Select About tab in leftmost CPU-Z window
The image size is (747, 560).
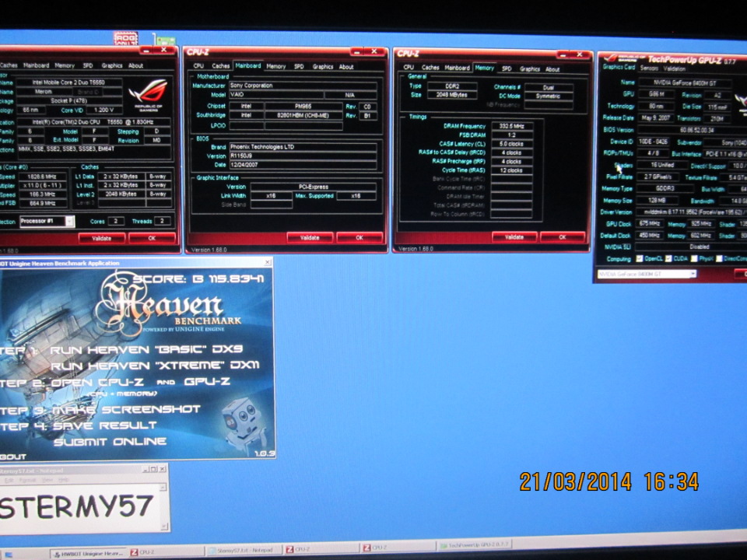[135, 65]
